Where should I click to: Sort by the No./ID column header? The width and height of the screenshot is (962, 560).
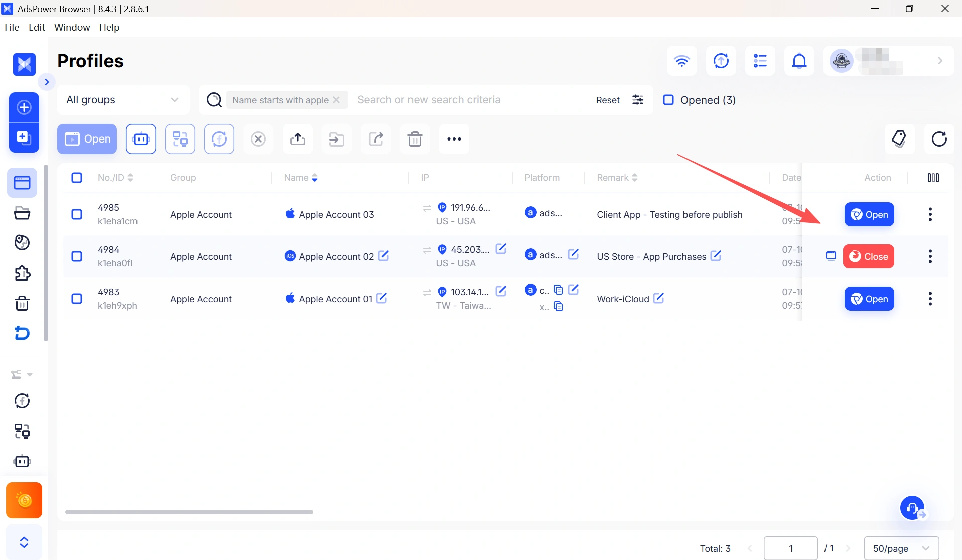[116, 178]
